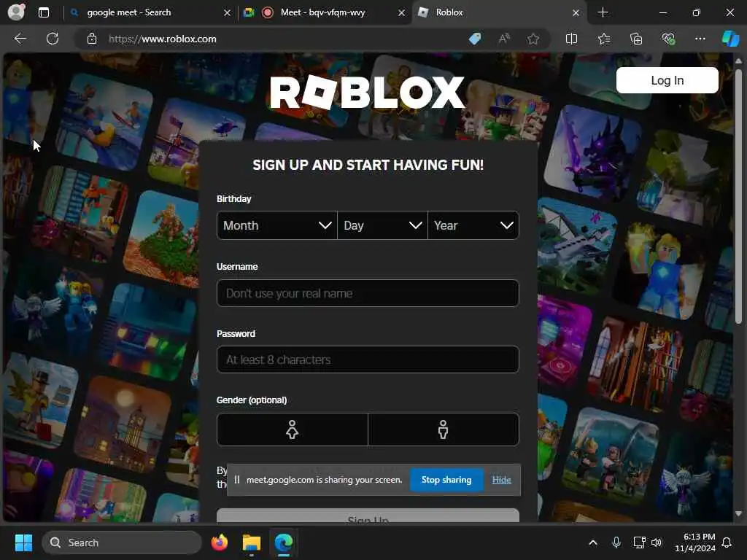Open volume control speaker icon
The height and width of the screenshot is (560, 747).
[x=657, y=542]
